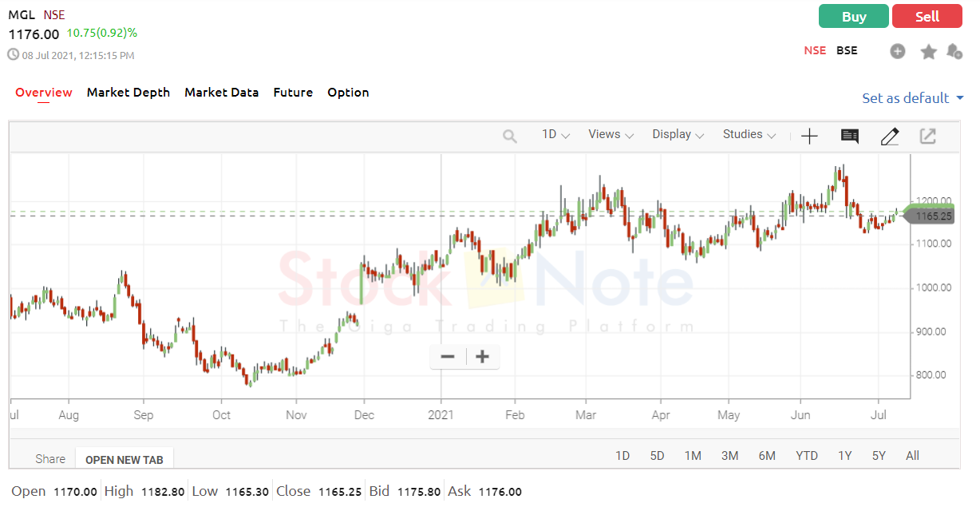The image size is (980, 507).
Task: Click the High value 1182.80
Action: (163, 492)
